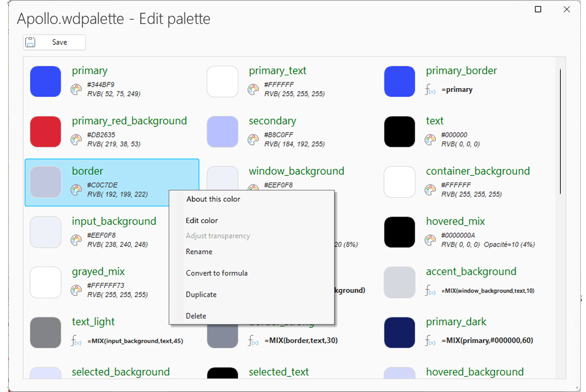This screenshot has width=586, height=392.
Task: Click the palette icon under primary
Action: (x=76, y=90)
